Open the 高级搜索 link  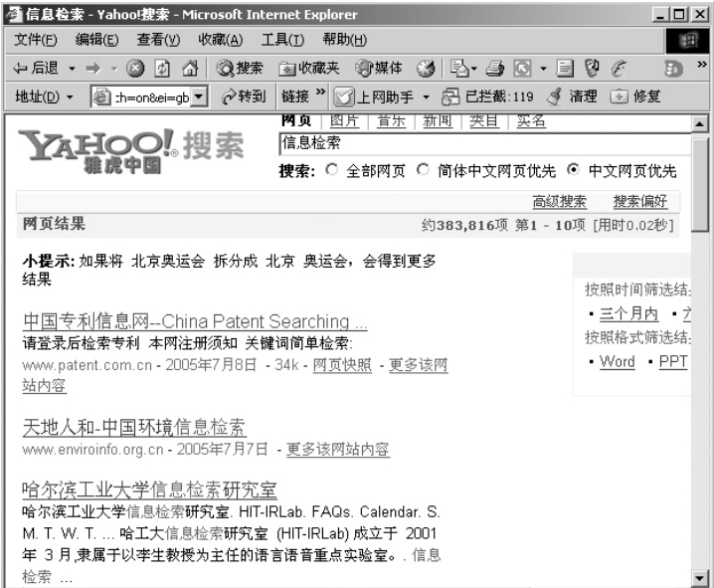click(x=560, y=201)
